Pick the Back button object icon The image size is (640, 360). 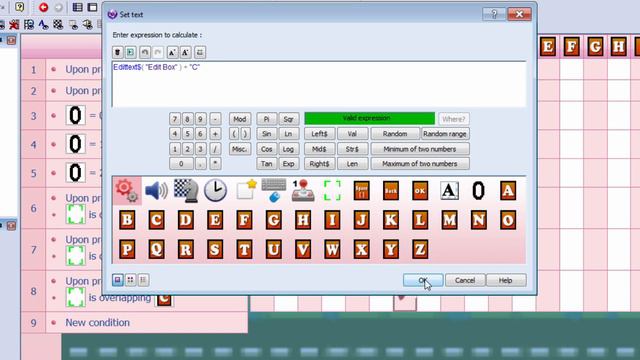tap(391, 191)
